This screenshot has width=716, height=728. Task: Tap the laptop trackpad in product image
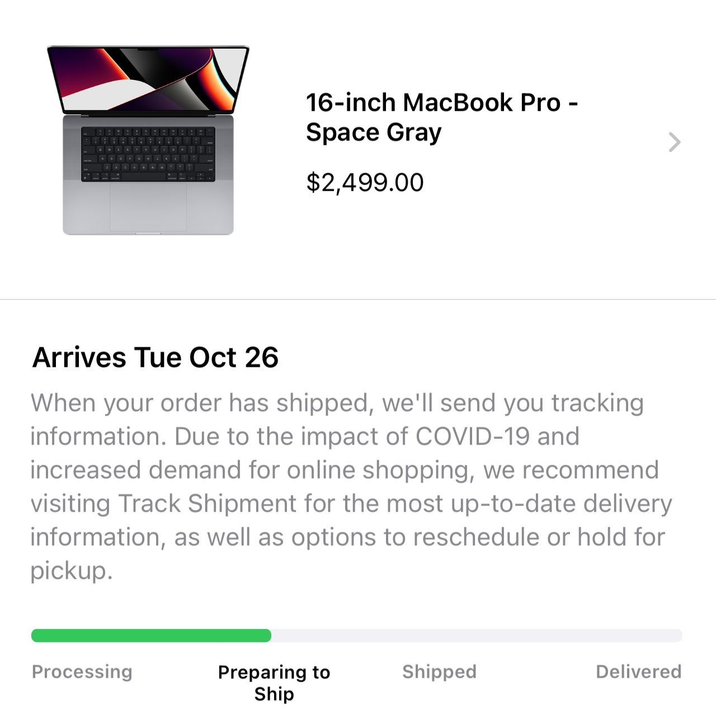click(148, 206)
